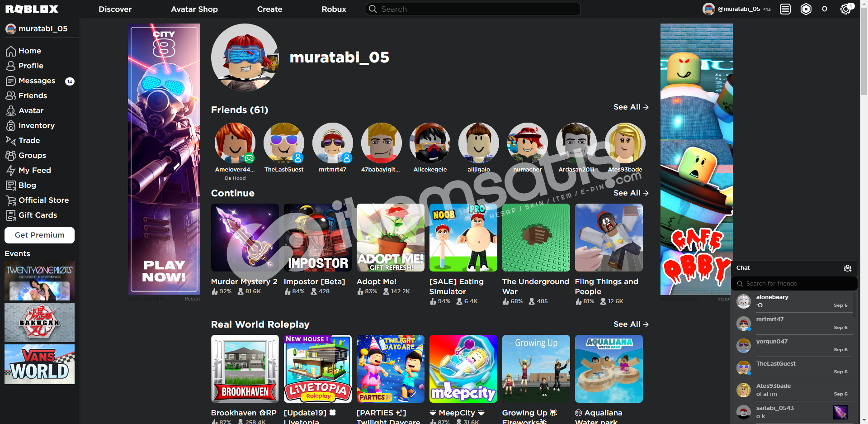Open the Inventory backpack icon in sidebar

click(x=11, y=126)
